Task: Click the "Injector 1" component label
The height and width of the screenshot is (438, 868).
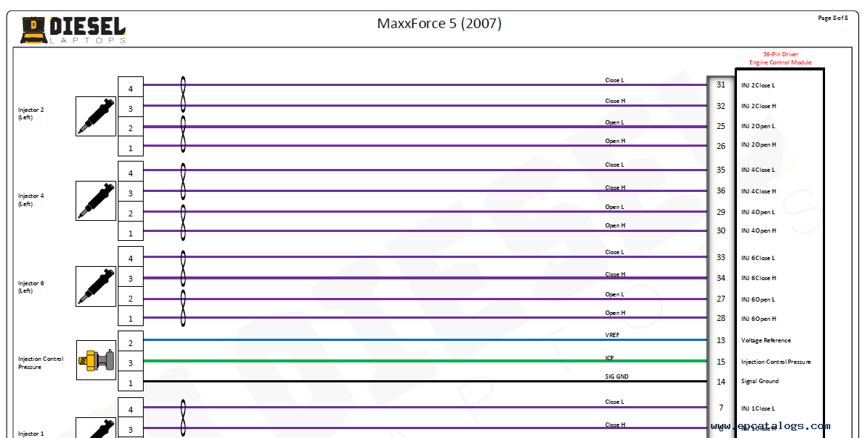Action: click(x=31, y=434)
